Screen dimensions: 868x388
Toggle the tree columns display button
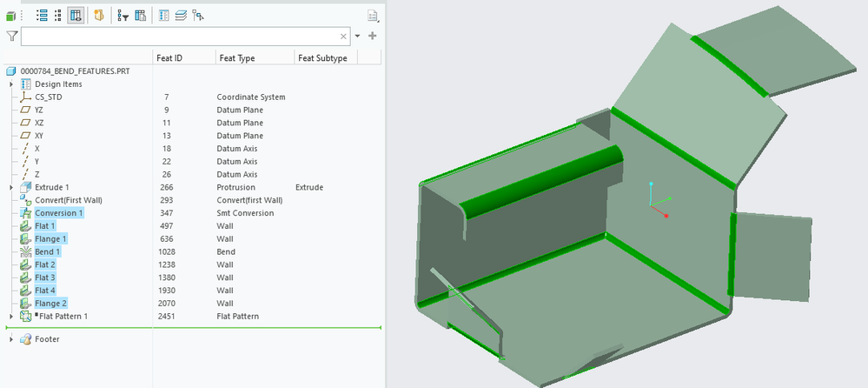[x=76, y=16]
